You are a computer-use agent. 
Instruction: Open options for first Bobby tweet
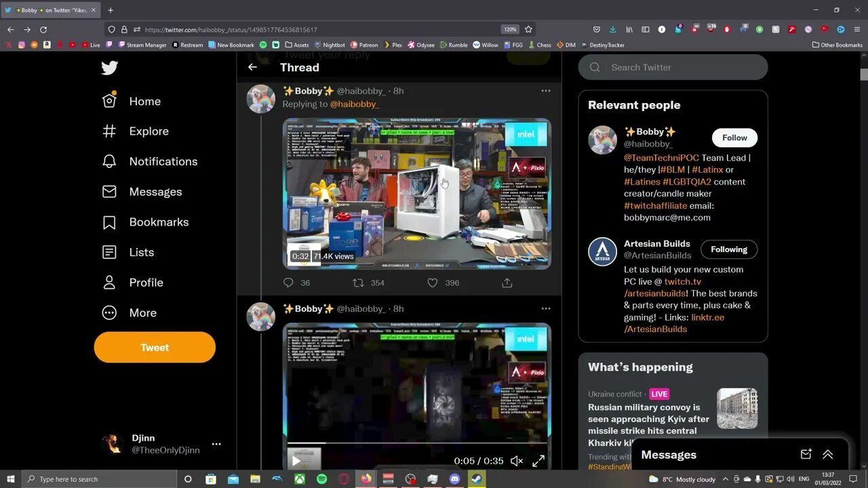pyautogui.click(x=546, y=91)
